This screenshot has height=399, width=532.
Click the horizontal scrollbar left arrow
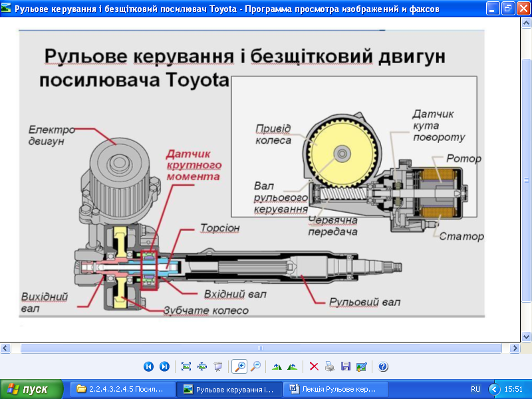coord(5,348)
